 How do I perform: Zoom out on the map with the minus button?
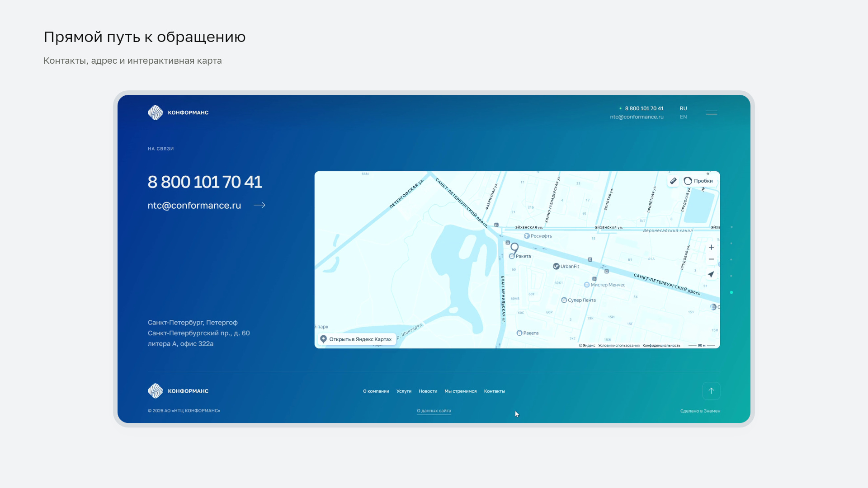coord(711,259)
